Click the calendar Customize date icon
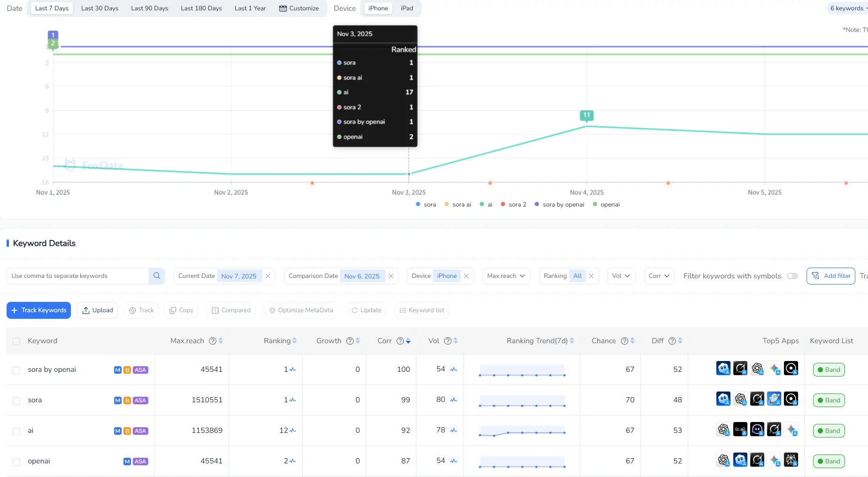868x477 pixels. pyautogui.click(x=283, y=8)
